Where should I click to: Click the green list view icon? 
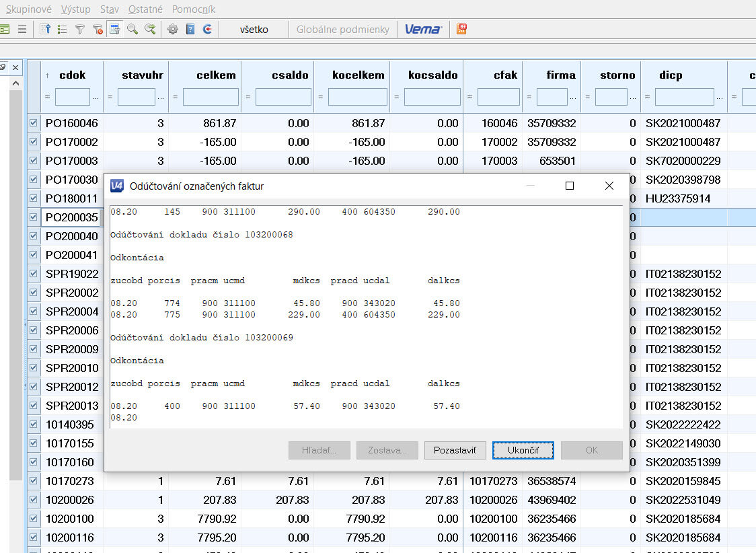[62, 30]
